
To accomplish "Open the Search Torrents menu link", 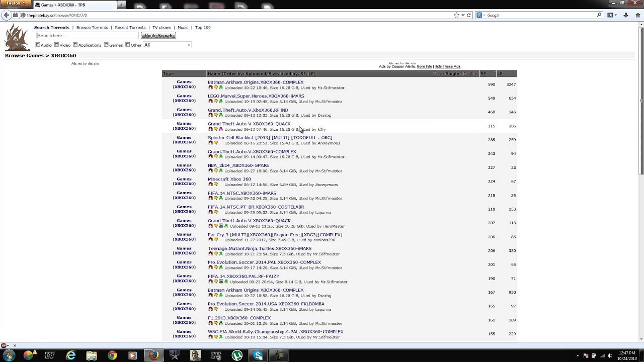I will pos(52,28).
